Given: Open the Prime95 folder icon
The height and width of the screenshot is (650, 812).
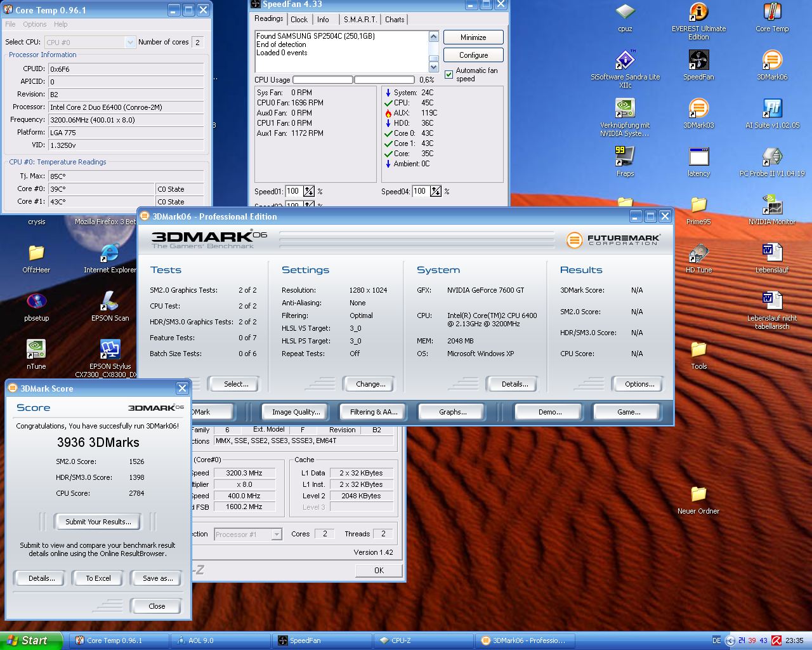Looking at the screenshot, I should (x=698, y=210).
